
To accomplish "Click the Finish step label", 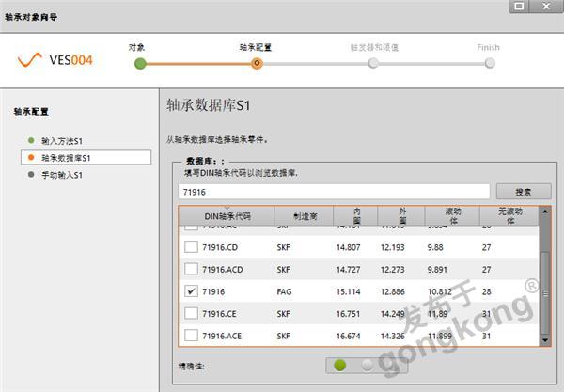I will click(x=488, y=47).
